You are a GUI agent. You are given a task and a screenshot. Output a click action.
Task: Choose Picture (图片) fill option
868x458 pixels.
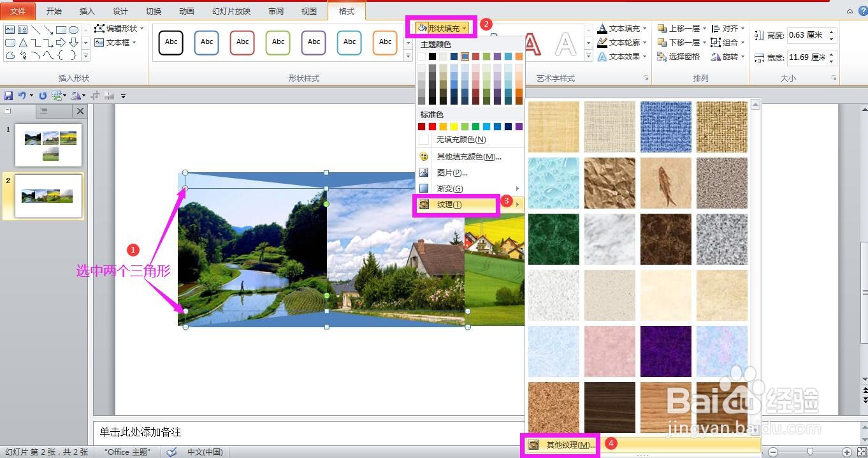[470, 172]
